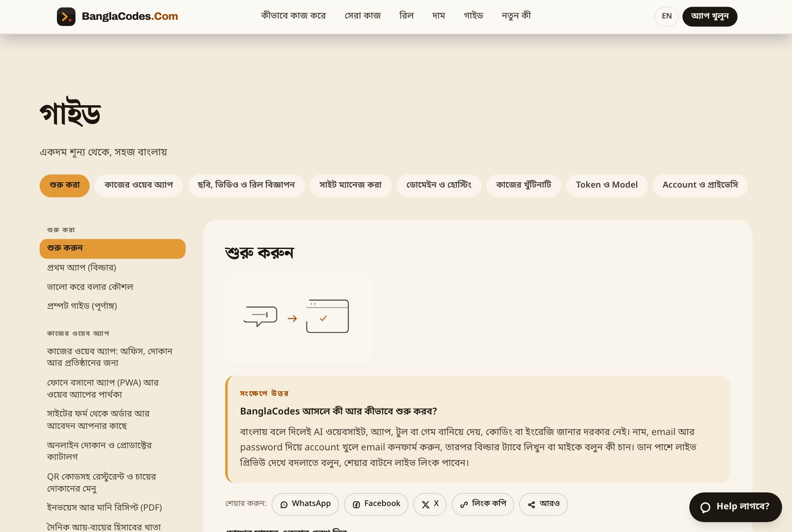Open the সেরা কাজ menu item
The height and width of the screenshot is (532, 792).
click(363, 16)
